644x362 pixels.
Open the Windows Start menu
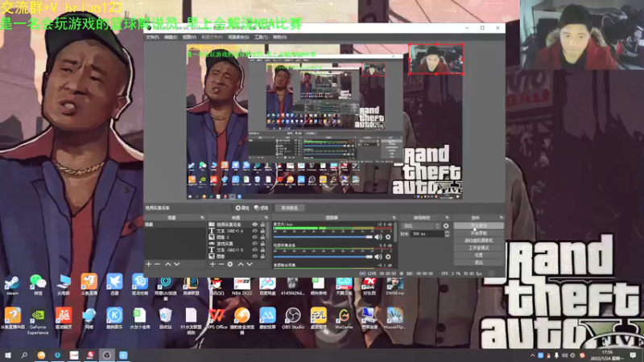coord(8,355)
